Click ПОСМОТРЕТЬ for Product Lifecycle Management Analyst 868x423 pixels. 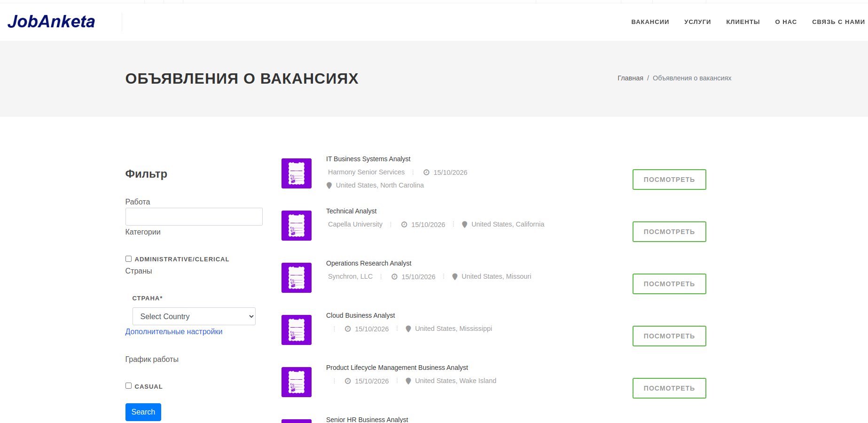coord(669,388)
